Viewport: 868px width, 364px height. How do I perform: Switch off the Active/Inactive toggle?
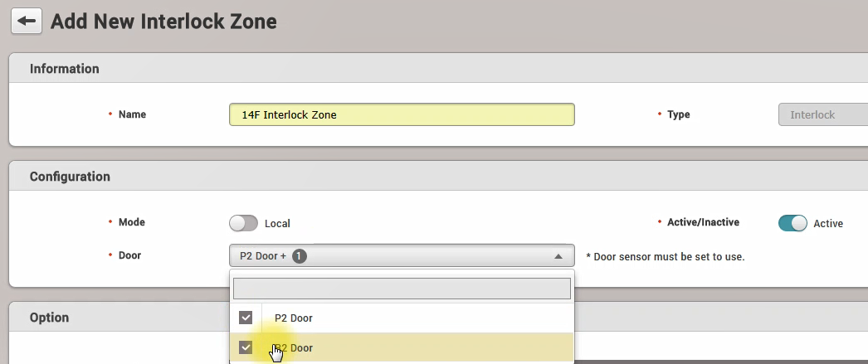coord(792,223)
